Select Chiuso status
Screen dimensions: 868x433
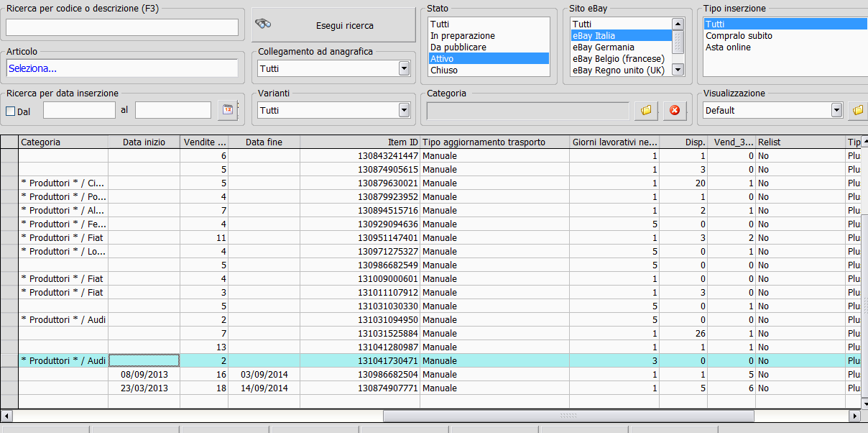pyautogui.click(x=489, y=70)
